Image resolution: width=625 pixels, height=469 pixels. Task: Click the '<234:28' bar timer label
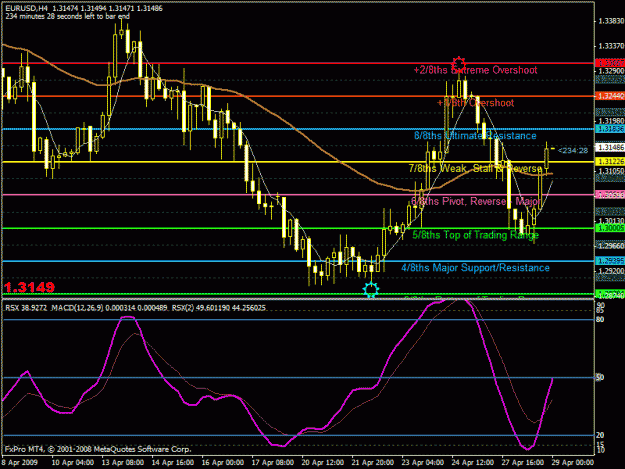pos(572,150)
